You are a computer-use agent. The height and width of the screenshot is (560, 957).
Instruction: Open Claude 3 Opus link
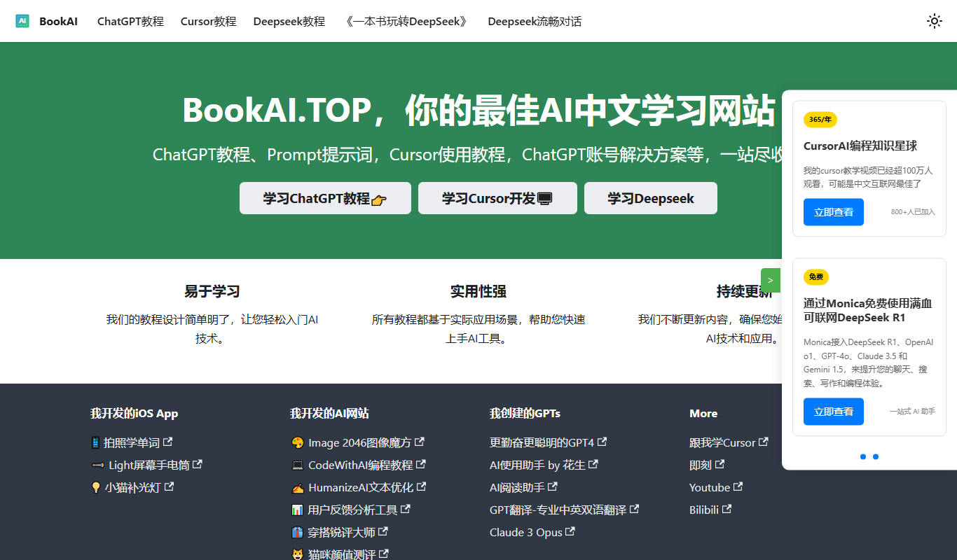coord(532,532)
